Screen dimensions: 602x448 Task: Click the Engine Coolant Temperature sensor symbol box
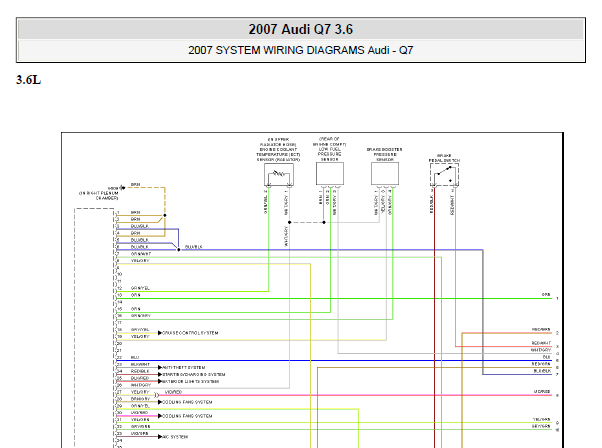coord(279,174)
